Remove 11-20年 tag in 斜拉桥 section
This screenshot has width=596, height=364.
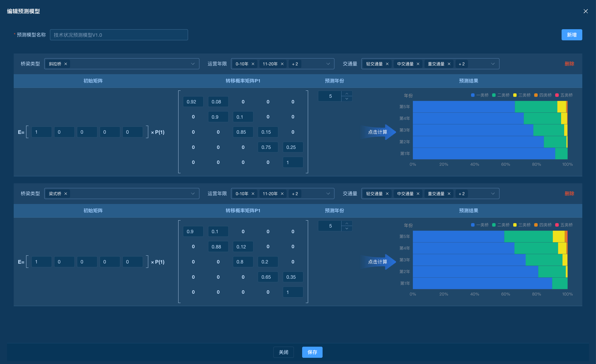click(282, 64)
